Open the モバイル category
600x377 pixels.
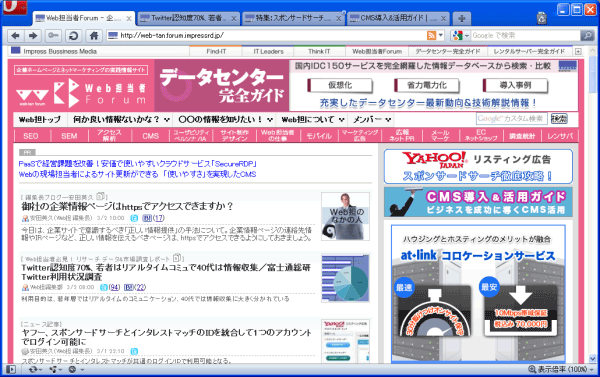click(319, 136)
